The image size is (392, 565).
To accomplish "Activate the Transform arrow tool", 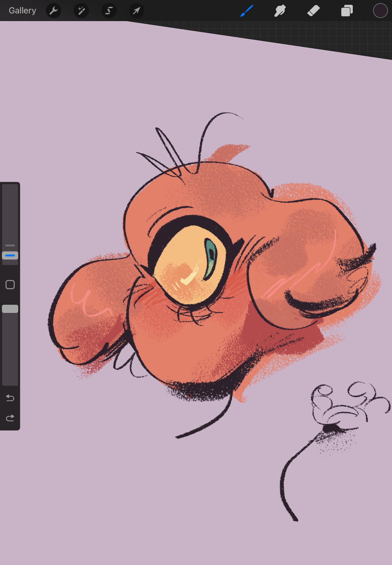I will coord(137,11).
